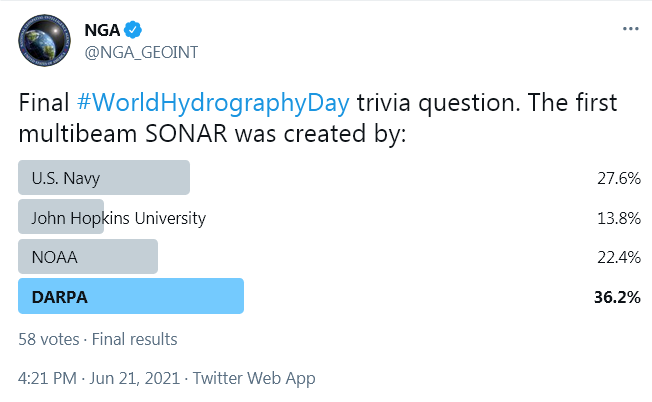Click the 36.2% winning percentage
The image size is (652, 402).
pos(617,297)
